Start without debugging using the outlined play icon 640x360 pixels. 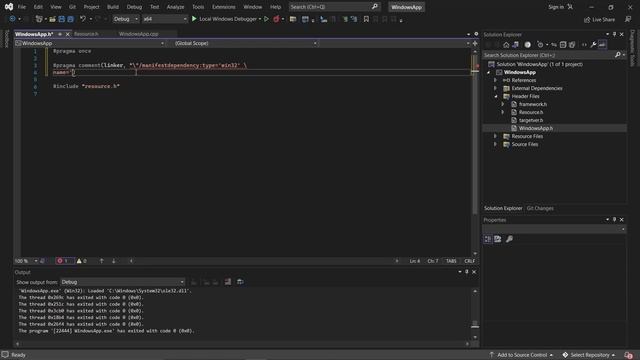(x=266, y=19)
